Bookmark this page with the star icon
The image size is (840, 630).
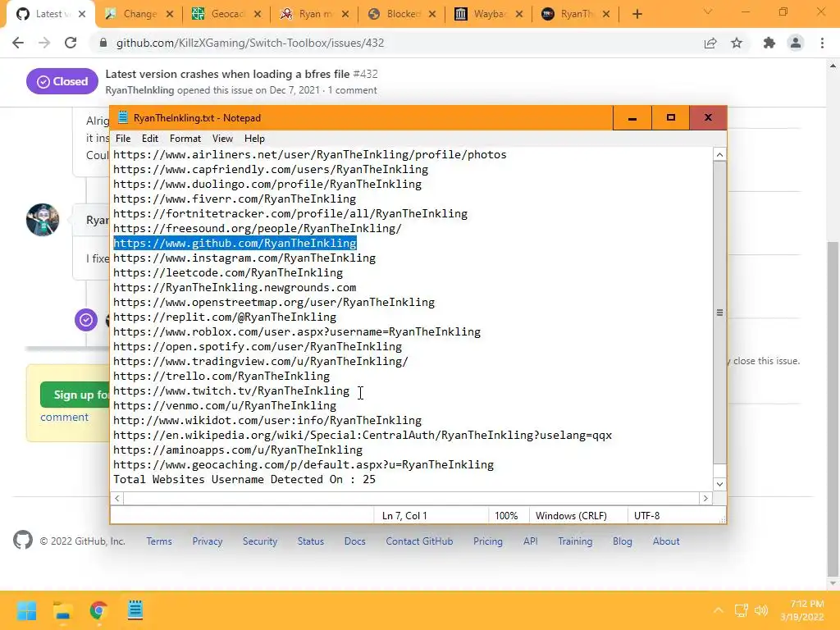point(737,43)
